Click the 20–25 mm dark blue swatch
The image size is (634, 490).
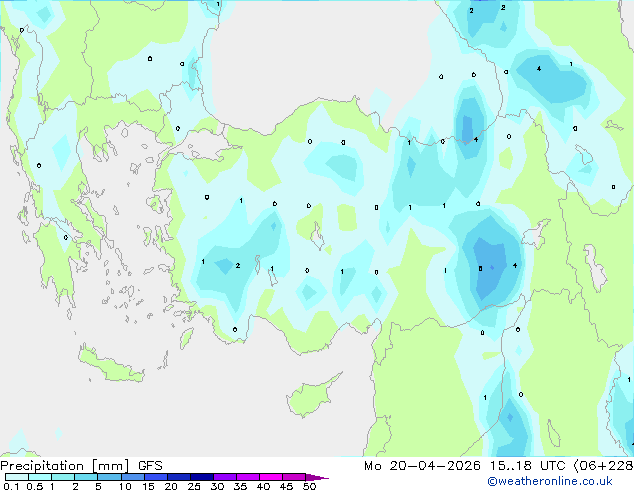tap(179, 477)
